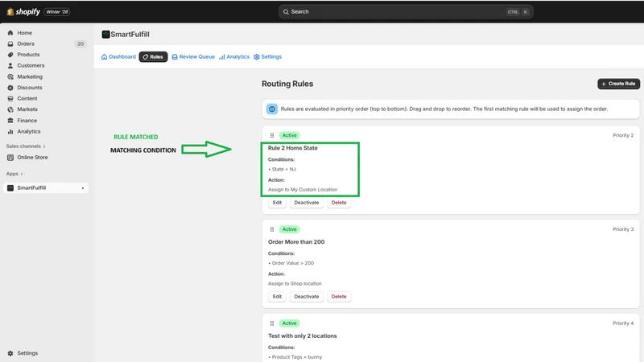Click the Product Tags = bunny condition

click(x=295, y=357)
